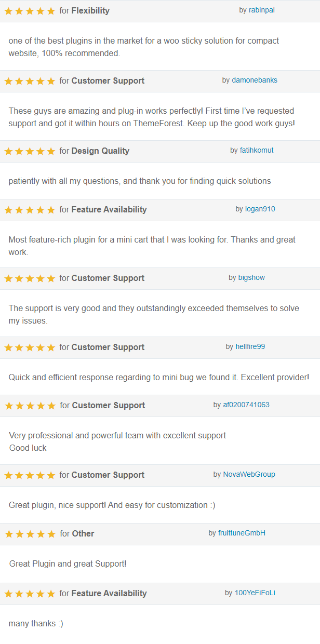Click the star icon in NovaWebGroup's review row
This screenshot has width=320, height=644.
30,475
